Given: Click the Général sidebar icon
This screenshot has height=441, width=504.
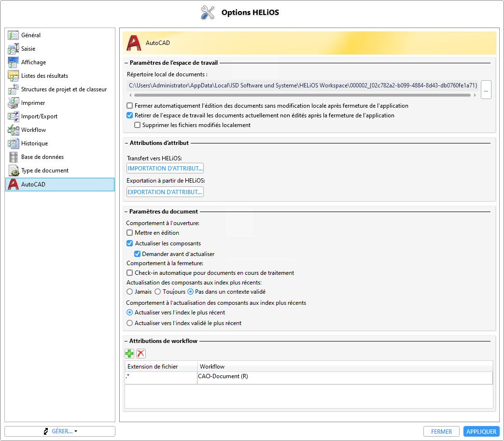Looking at the screenshot, I should (x=13, y=35).
